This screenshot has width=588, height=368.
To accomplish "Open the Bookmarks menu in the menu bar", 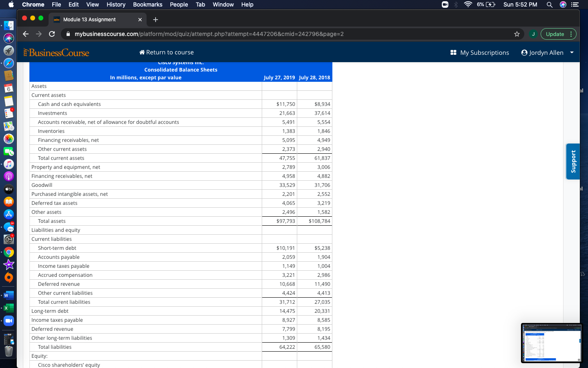I will point(147,4).
